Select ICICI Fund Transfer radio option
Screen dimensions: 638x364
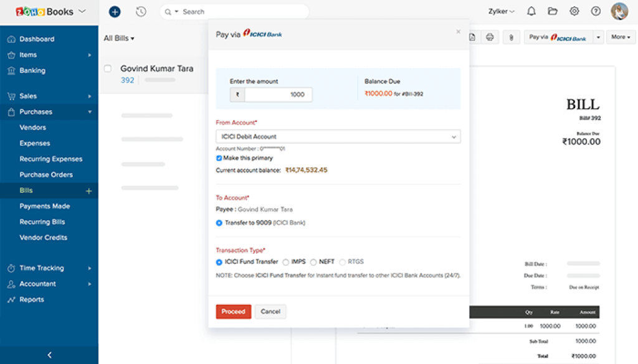(219, 262)
